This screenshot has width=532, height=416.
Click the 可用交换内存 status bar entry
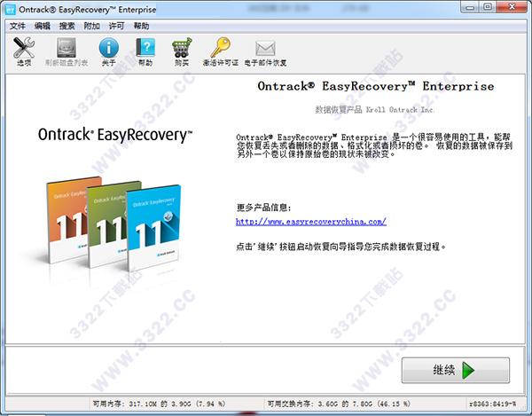pos(339,404)
